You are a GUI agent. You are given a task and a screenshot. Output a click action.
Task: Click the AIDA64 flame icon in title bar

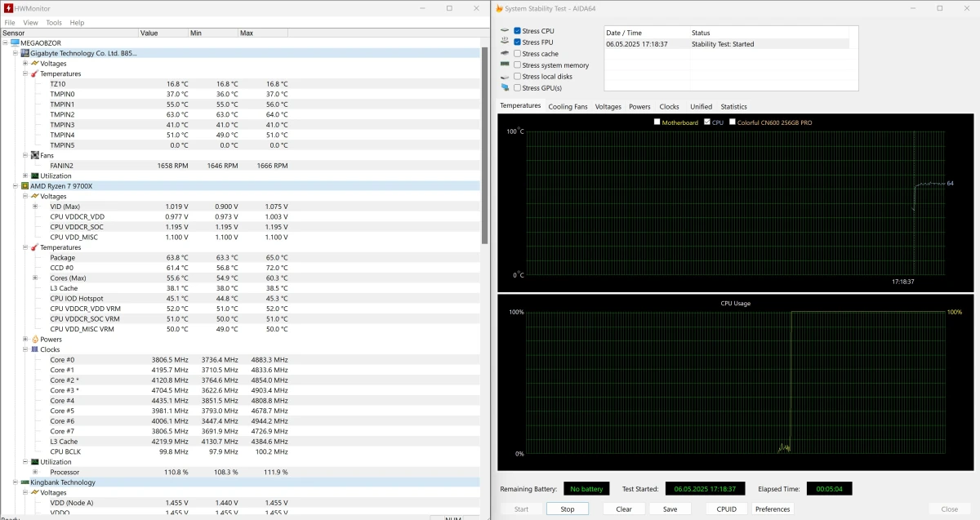(x=499, y=8)
